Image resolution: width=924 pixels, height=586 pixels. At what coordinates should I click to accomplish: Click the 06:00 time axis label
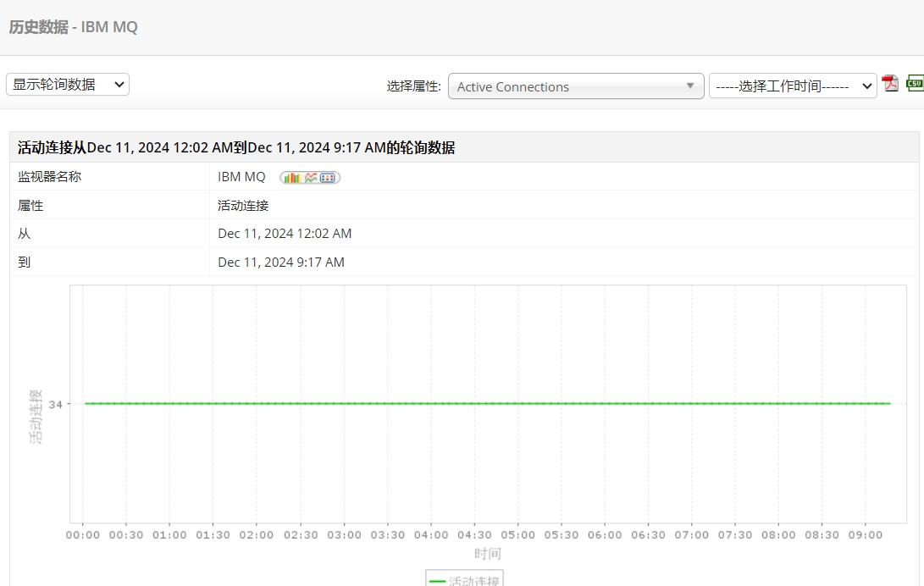605,534
